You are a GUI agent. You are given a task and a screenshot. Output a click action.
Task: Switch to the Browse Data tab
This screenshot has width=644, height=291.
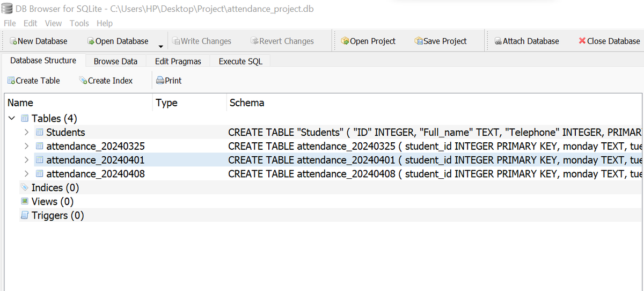tap(115, 61)
